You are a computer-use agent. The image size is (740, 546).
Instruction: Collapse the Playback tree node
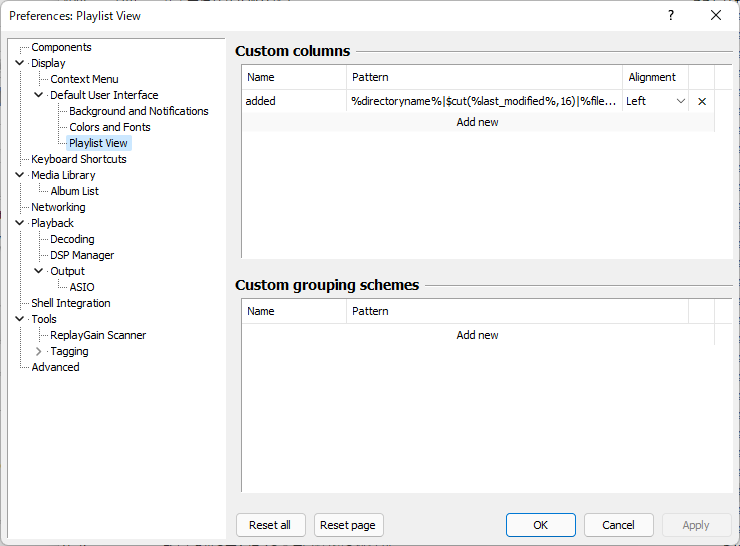20,223
